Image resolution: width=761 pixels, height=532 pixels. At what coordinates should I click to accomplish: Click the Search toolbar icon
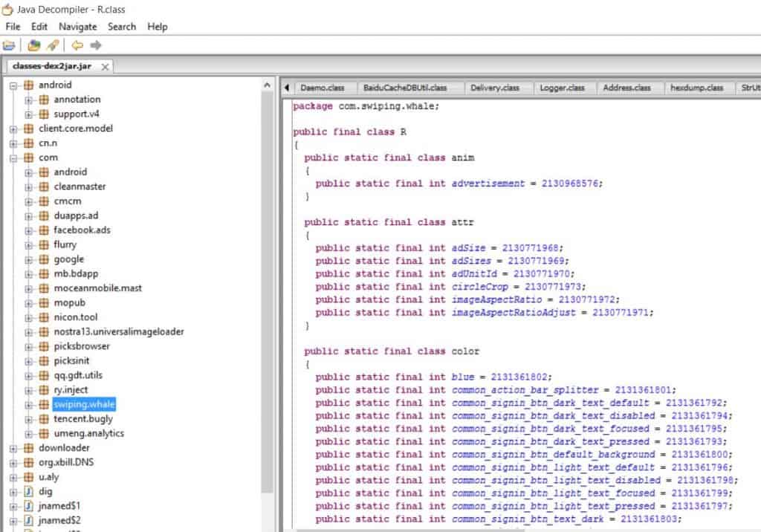click(x=53, y=45)
